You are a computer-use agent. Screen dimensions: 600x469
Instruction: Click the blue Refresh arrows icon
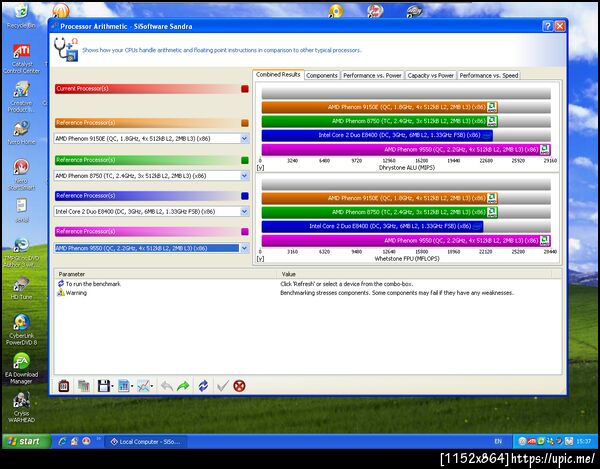[203, 386]
